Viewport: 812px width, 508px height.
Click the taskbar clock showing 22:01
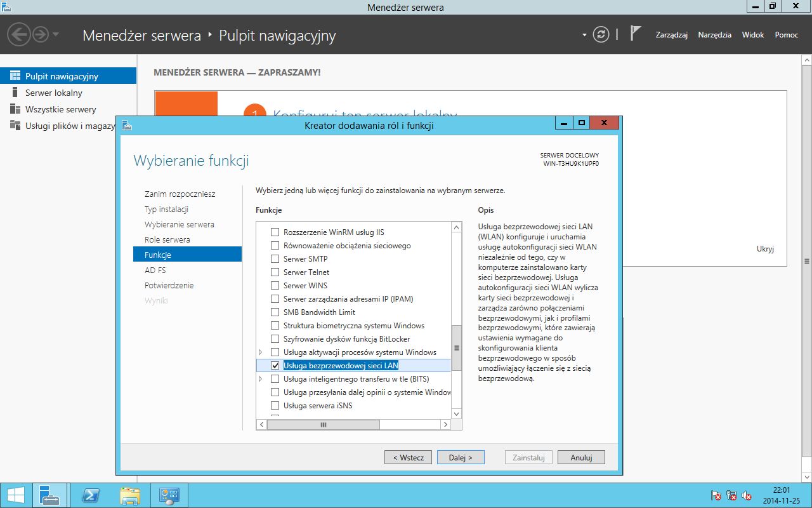click(x=781, y=495)
